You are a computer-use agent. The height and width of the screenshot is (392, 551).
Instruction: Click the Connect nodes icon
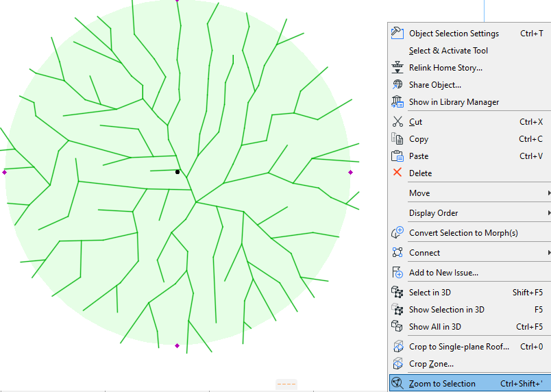coord(397,252)
